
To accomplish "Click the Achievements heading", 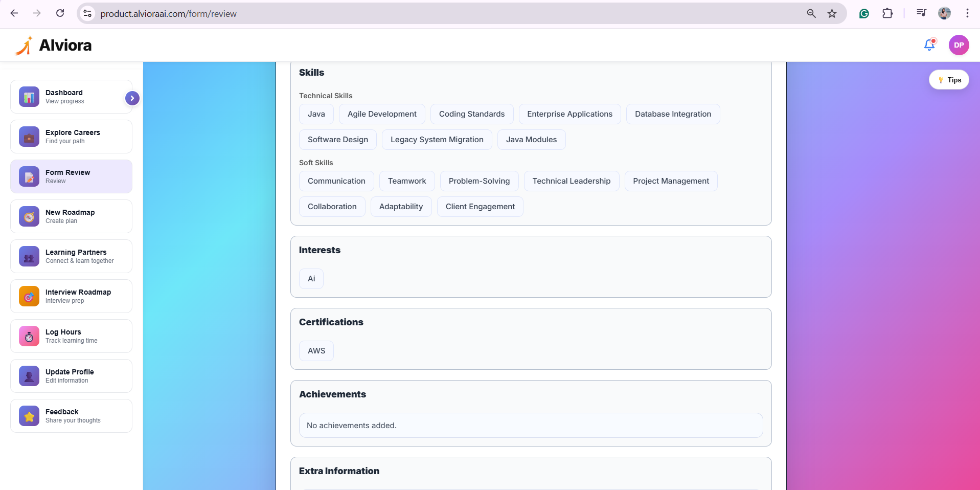I will [332, 394].
